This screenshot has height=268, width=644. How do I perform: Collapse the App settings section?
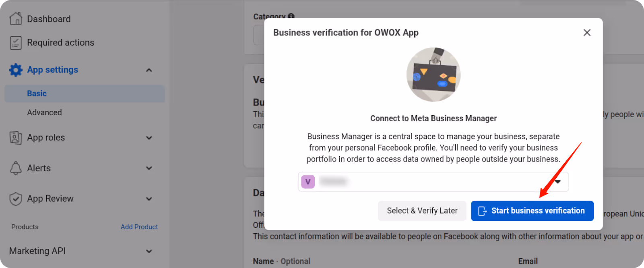[149, 69]
